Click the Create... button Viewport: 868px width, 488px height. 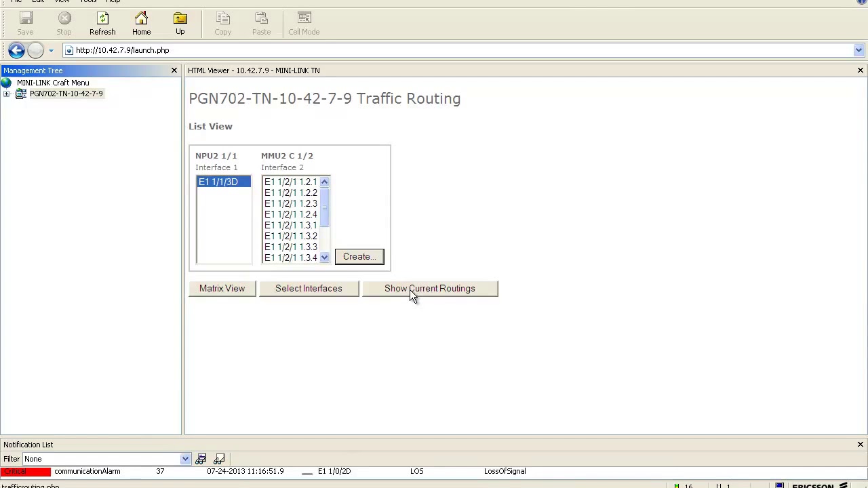coord(359,257)
